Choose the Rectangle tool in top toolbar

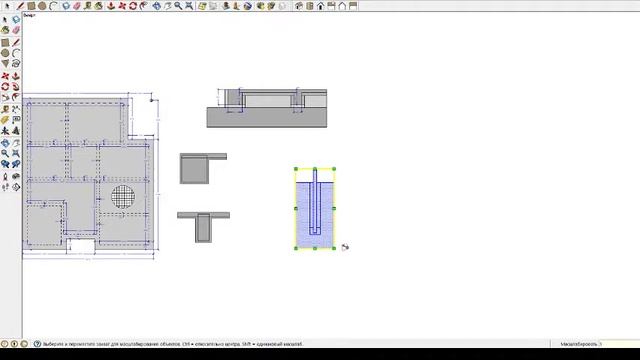31,6
